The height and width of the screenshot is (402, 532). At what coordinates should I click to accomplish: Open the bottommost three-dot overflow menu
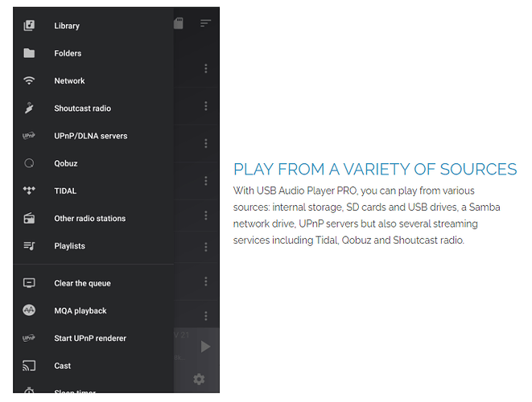pos(206,316)
